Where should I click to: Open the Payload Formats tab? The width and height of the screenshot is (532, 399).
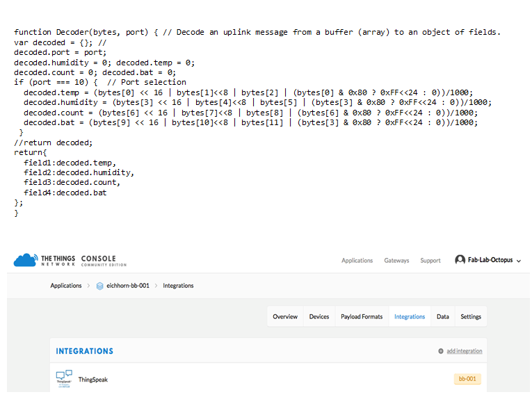[362, 317]
